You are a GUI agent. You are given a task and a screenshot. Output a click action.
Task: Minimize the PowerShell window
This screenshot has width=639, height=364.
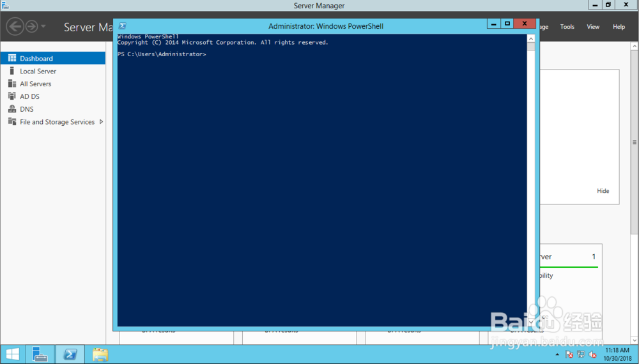(x=493, y=24)
